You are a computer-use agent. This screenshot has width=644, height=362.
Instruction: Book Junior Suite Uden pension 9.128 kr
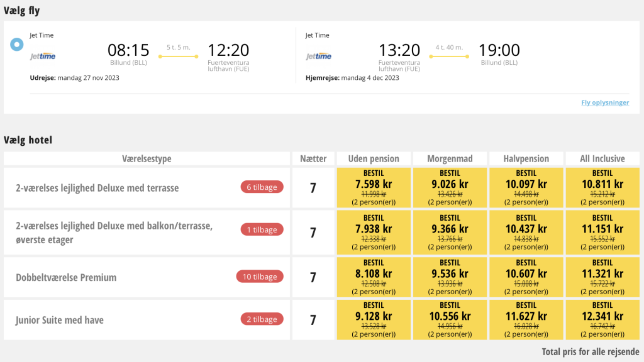pos(374,320)
